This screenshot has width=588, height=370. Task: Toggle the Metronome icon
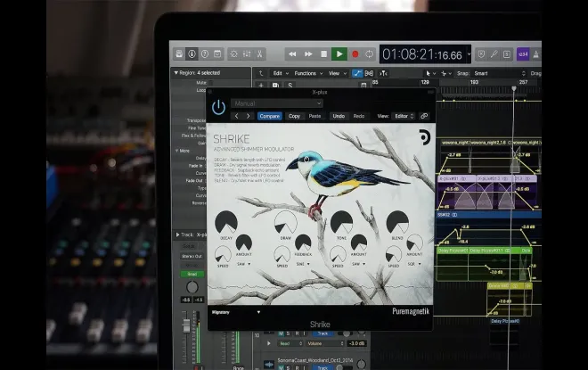[x=536, y=54]
